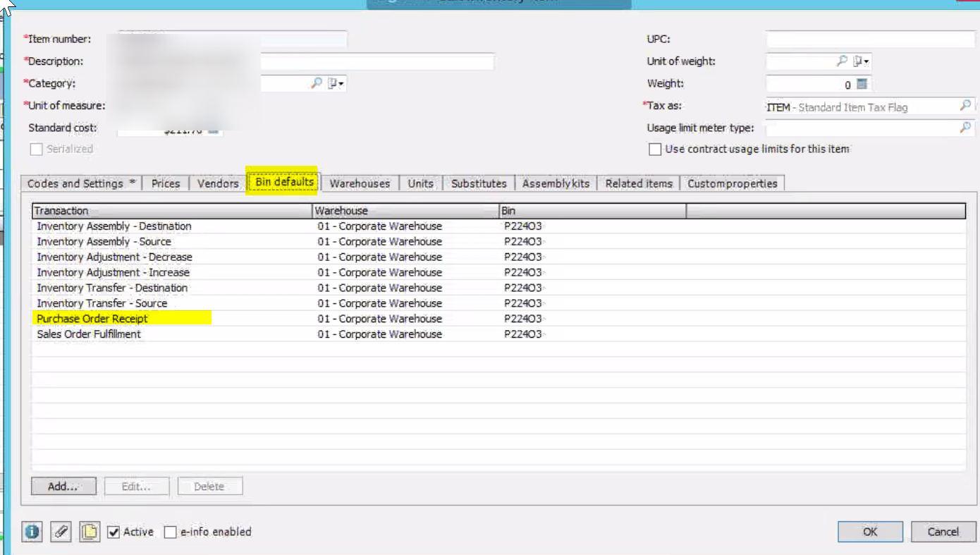Click the Tax as lookup magnifier
Screen dimensions: 980x555
point(965,106)
